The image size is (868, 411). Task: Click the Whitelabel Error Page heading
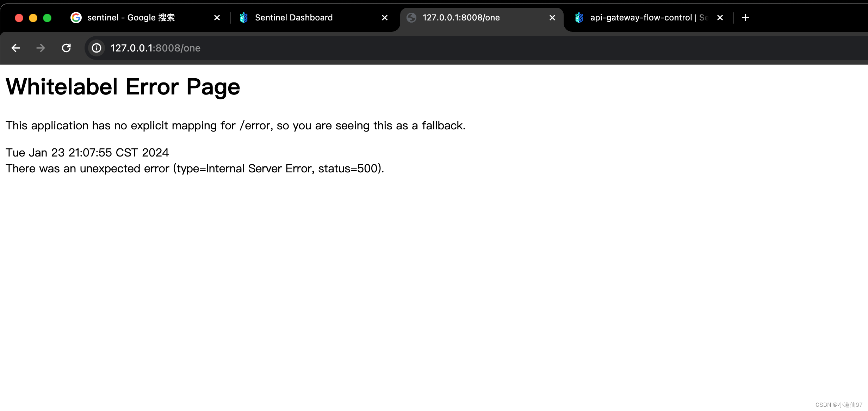pos(123,87)
